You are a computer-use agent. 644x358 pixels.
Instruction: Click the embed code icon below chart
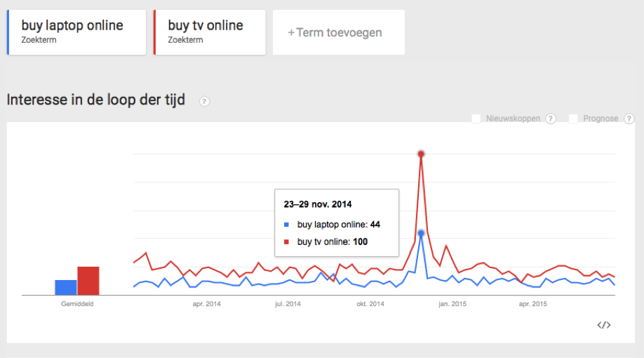(604, 325)
